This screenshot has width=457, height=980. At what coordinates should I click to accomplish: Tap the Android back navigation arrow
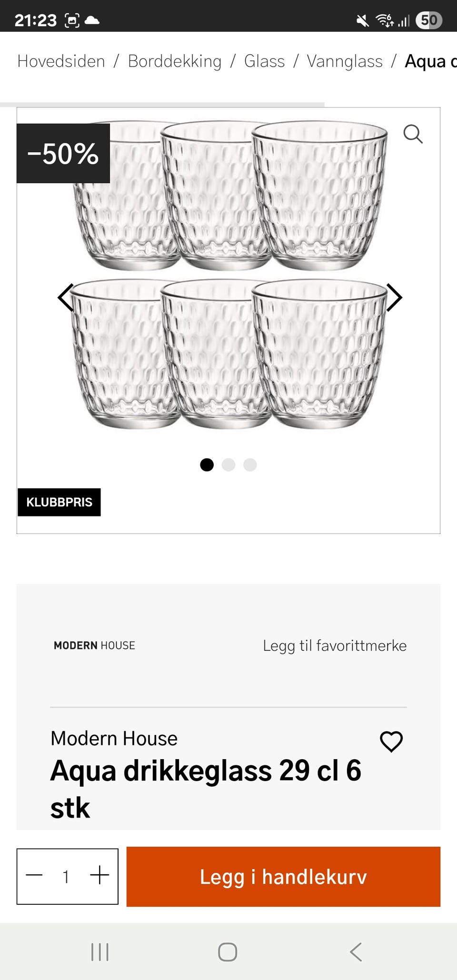(x=356, y=952)
